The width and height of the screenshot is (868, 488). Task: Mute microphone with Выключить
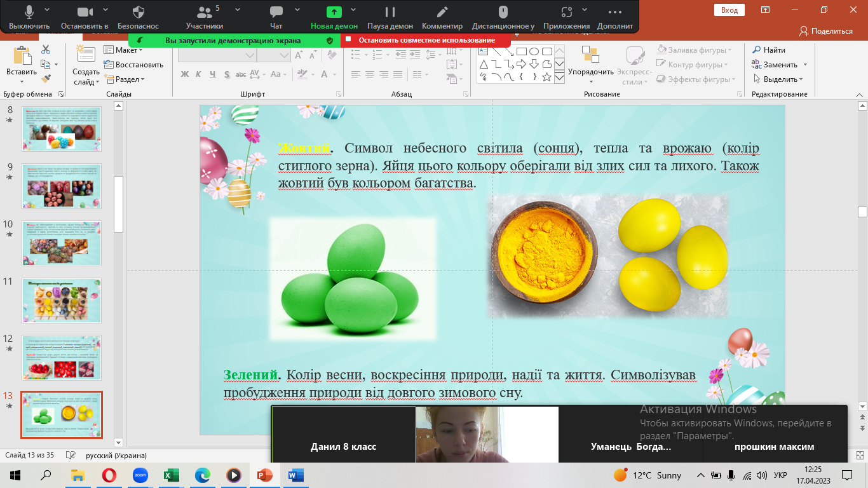click(29, 18)
